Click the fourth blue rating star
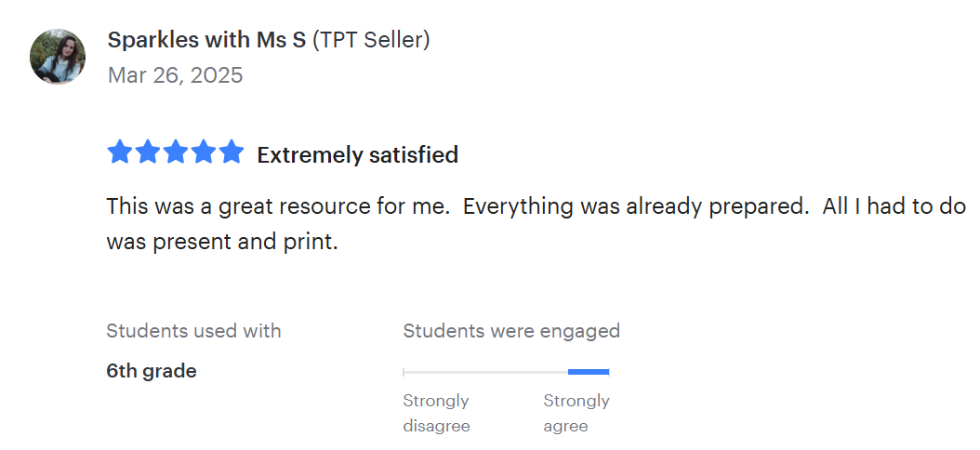Viewport: 980px width, 450px height. pyautogui.click(x=204, y=152)
